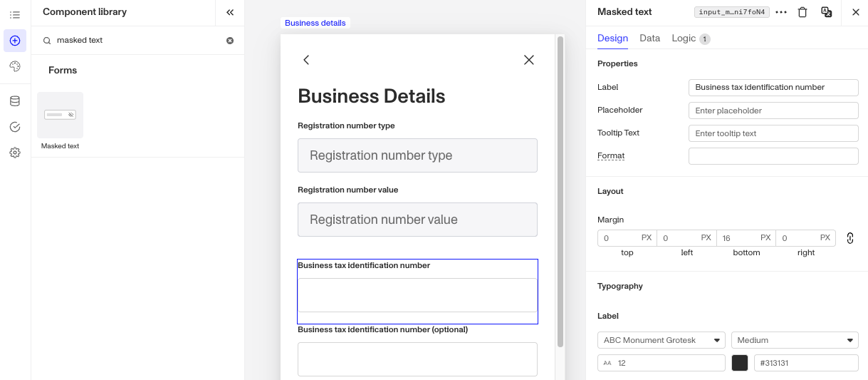Open the theme palette icon
This screenshot has height=380, width=868.
15,66
